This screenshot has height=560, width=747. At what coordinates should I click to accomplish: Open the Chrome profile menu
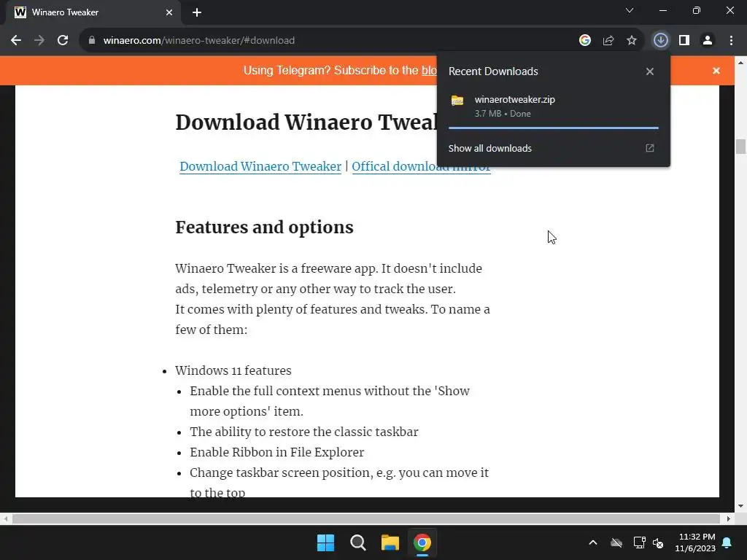(708, 41)
